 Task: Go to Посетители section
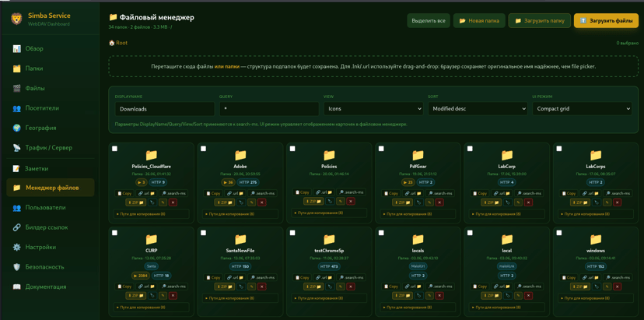(x=51, y=108)
